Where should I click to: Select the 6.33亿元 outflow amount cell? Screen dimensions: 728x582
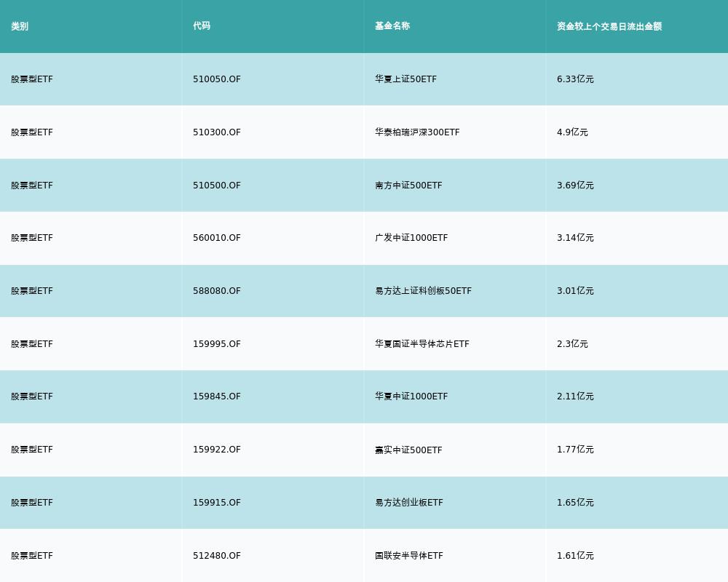[575, 79]
